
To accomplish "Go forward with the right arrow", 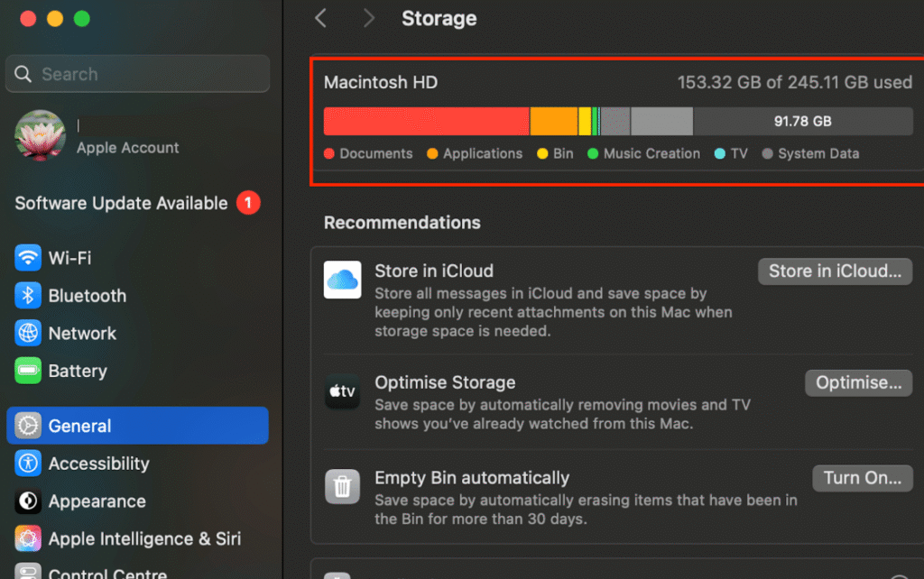I will click(368, 18).
